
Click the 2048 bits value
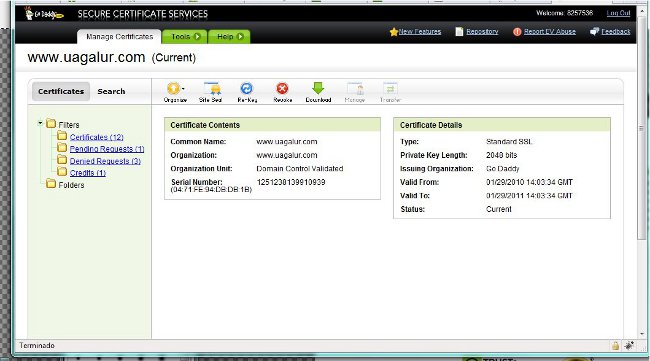(501, 155)
